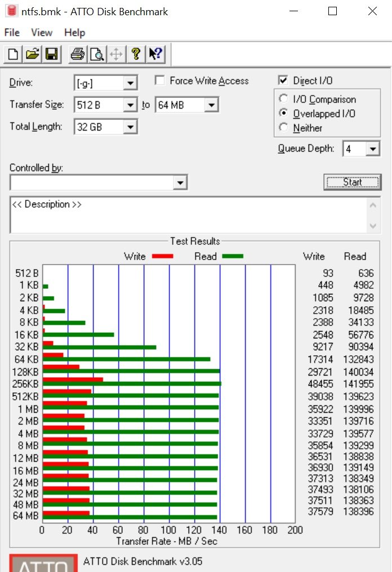Image resolution: width=392 pixels, height=572 pixels.
Task: Activate context help arrow-question icon
Action: pos(155,55)
